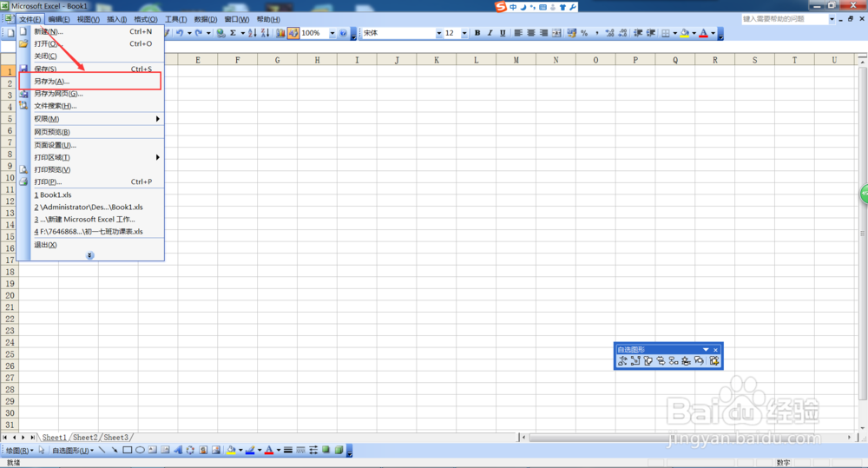Screen dimensions: 868x468
Task: Click the Redo icon in the toolbar
Action: pyautogui.click(x=198, y=33)
